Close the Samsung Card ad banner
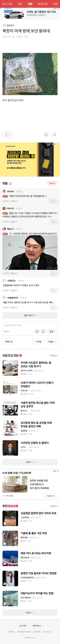The width and height of the screenshot is (60, 644). pos(58,144)
